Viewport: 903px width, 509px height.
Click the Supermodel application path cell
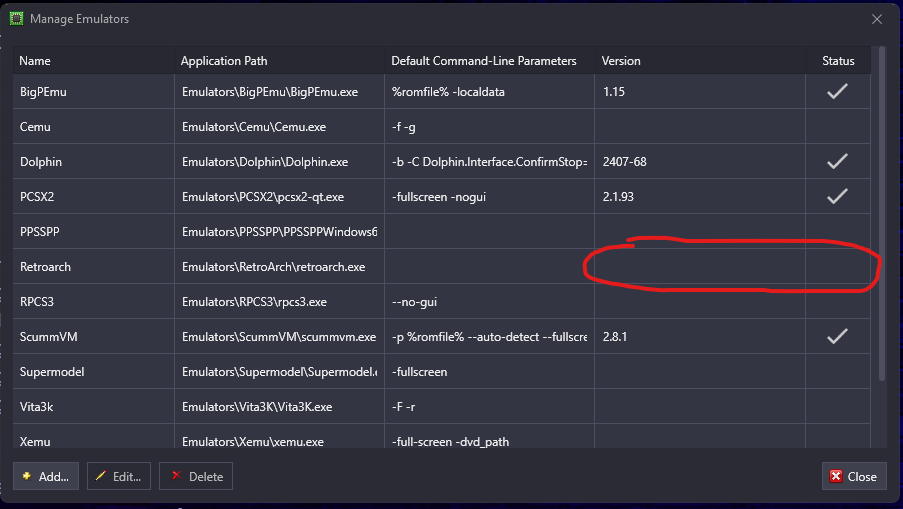(x=279, y=371)
